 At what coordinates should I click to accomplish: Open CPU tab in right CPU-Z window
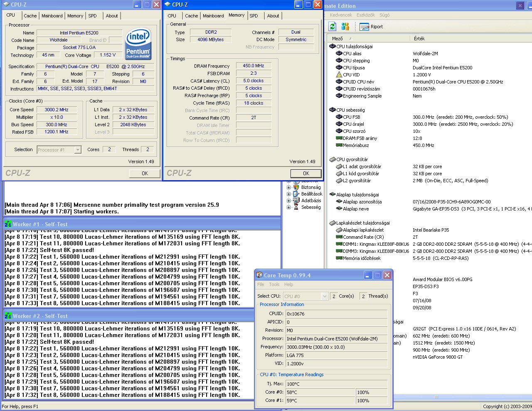[x=172, y=16]
